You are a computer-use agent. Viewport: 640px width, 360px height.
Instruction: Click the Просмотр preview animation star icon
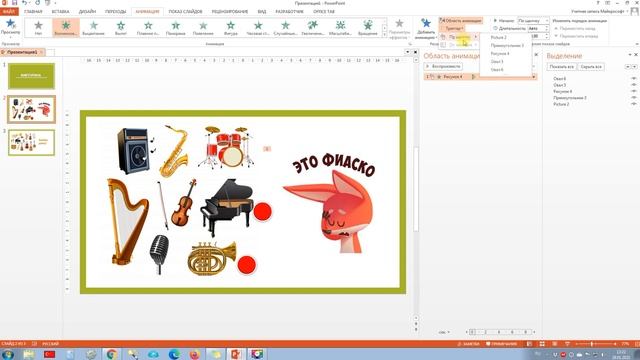coord(10,24)
